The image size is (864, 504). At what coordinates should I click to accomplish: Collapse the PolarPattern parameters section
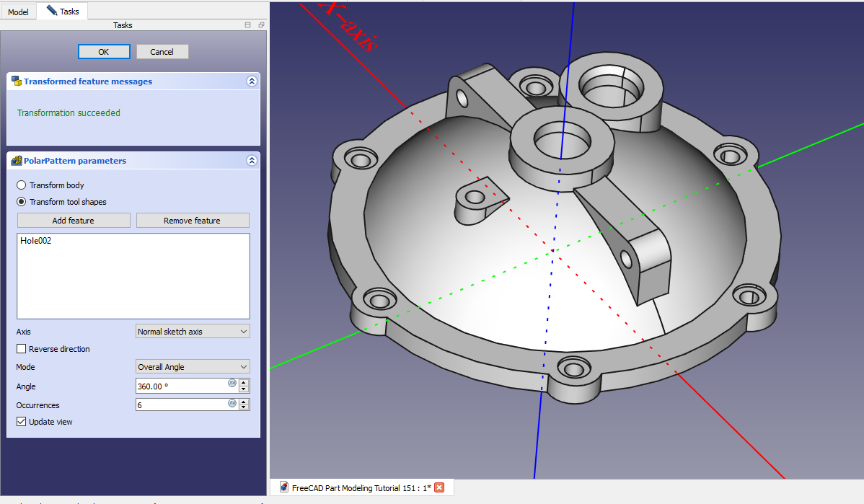251,161
